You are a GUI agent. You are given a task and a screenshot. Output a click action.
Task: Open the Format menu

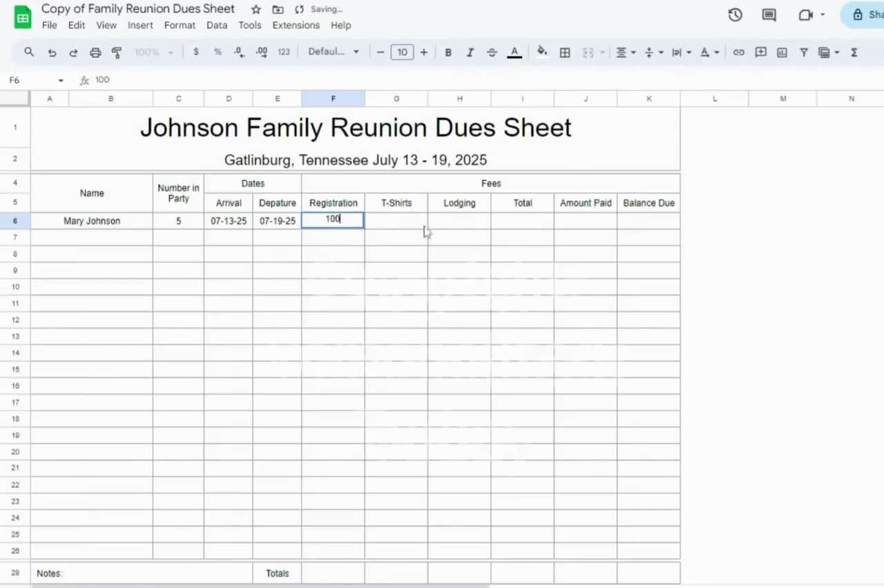(180, 25)
